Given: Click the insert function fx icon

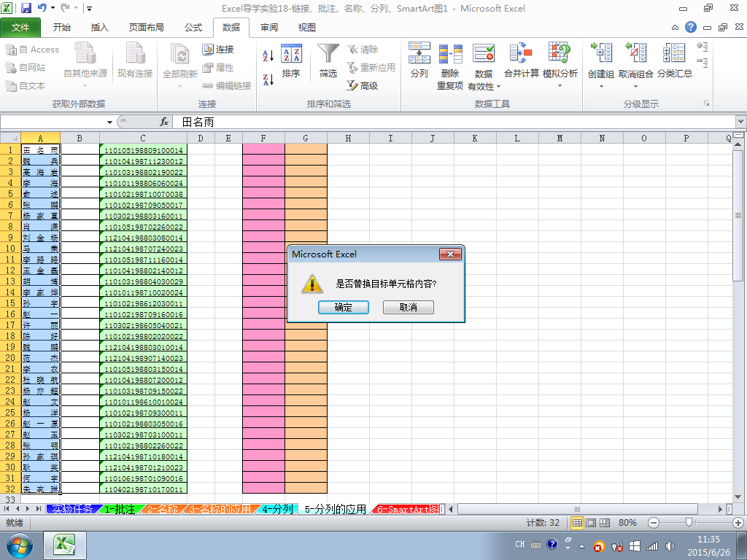Looking at the screenshot, I should 164,122.
